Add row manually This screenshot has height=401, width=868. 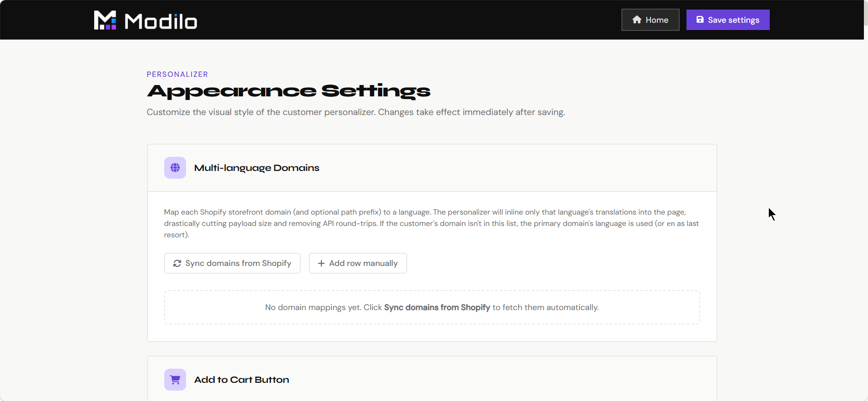point(358,263)
